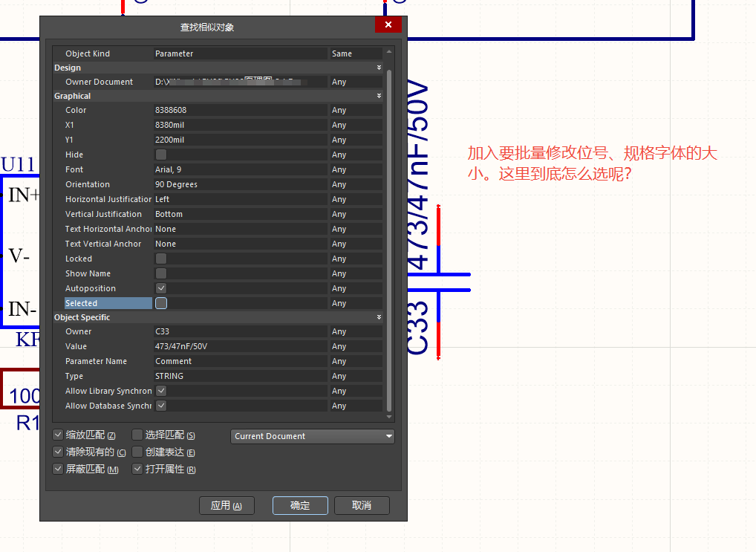The image size is (756, 552).
Task: Change Orientation match condition Any
Action: coord(356,184)
